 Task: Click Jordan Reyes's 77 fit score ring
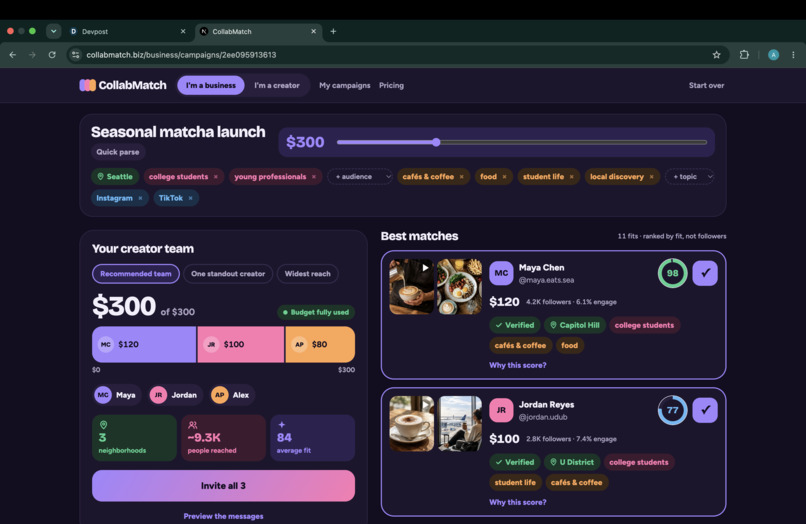click(x=672, y=410)
